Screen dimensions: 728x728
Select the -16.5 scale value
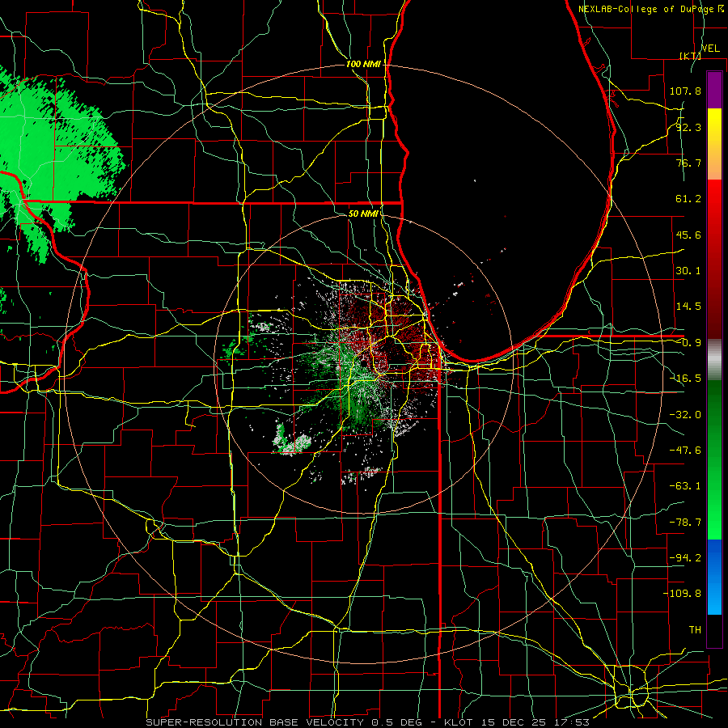685,379
